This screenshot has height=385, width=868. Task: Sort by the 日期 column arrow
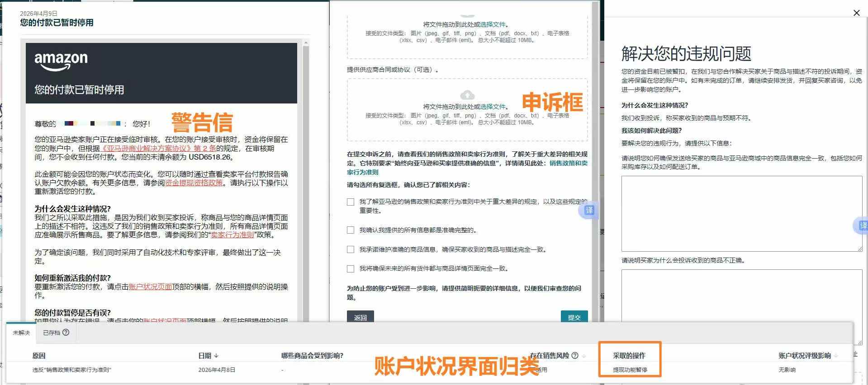216,356
